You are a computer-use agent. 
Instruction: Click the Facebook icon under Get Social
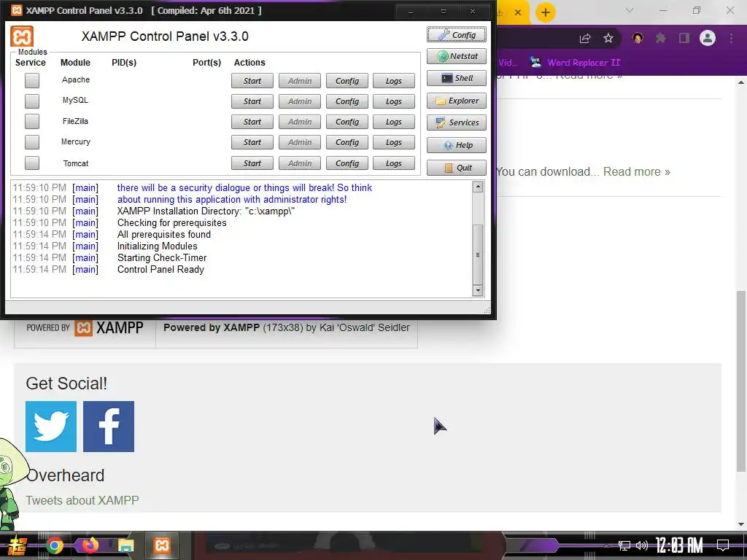pyautogui.click(x=109, y=426)
